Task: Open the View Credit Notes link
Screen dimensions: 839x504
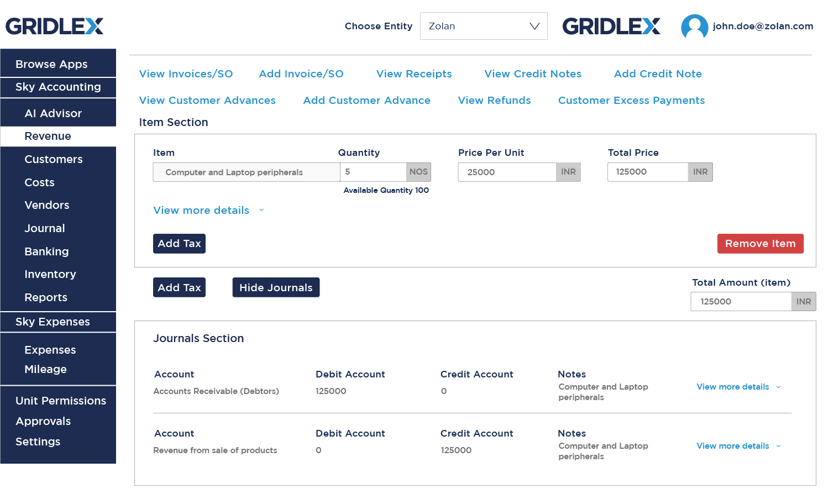Action: [x=533, y=74]
